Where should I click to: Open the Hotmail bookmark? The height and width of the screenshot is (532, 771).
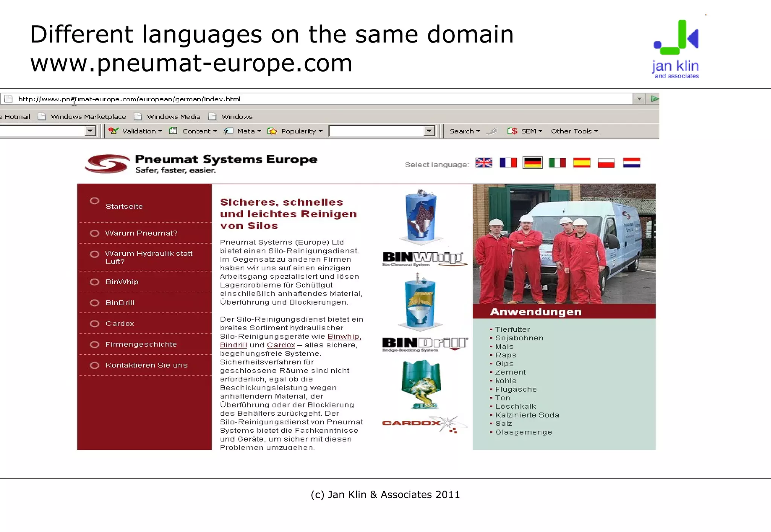(x=15, y=117)
